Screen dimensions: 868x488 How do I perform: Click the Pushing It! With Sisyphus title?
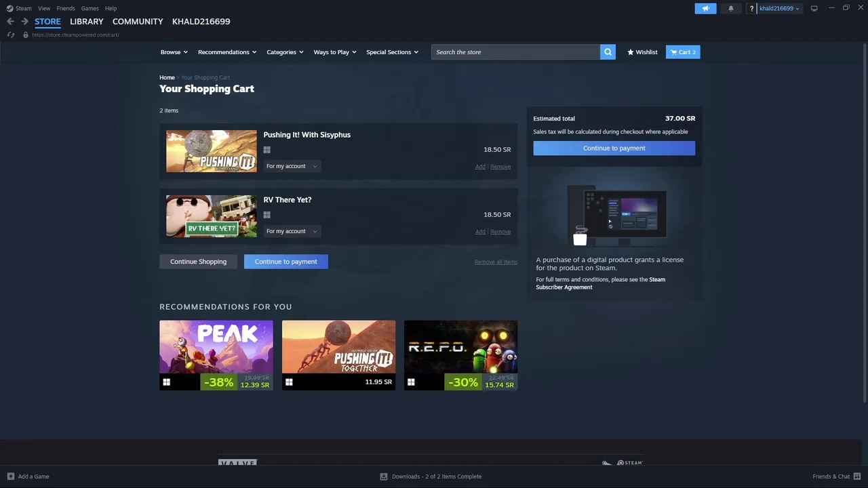tap(307, 135)
